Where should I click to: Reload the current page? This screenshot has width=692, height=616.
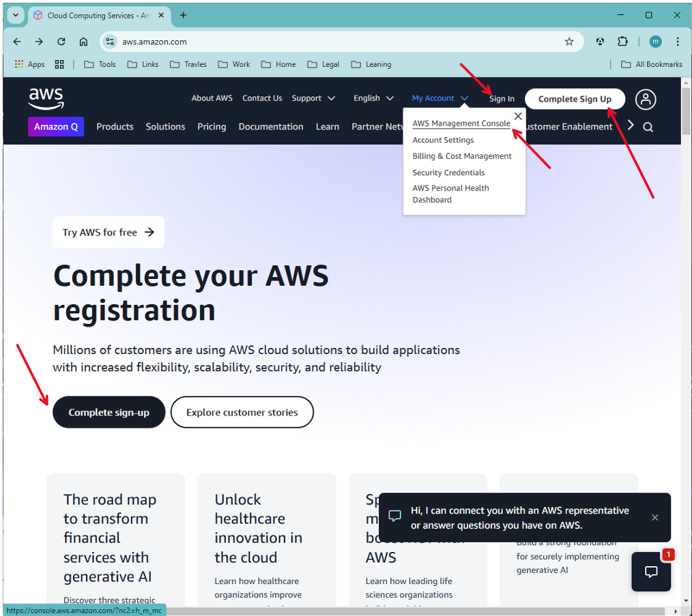click(x=61, y=42)
